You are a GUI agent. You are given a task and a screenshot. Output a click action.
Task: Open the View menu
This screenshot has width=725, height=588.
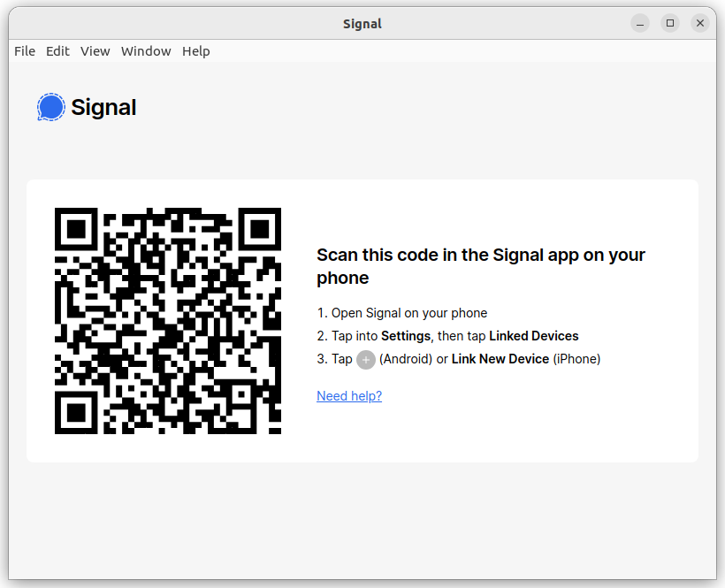click(95, 51)
